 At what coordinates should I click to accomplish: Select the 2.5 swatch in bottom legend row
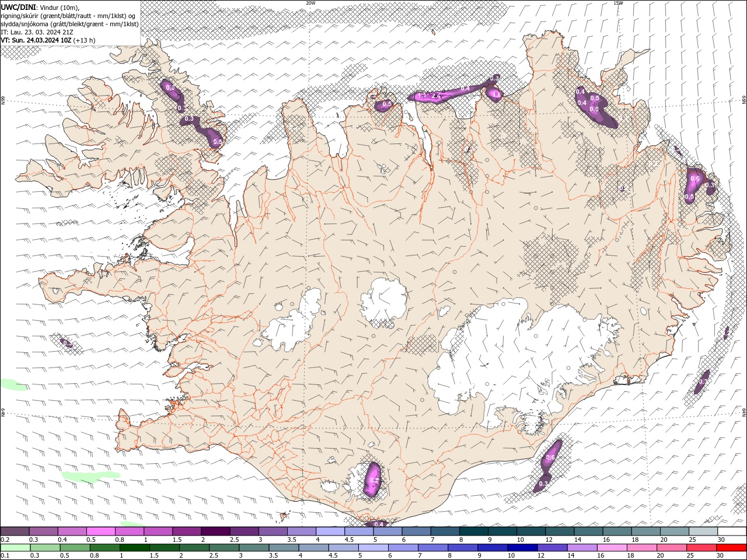click(224, 548)
